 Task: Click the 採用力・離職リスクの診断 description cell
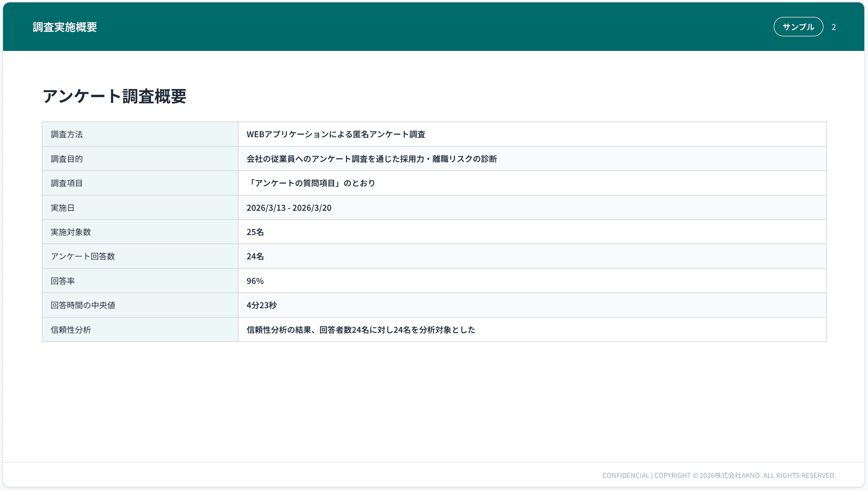(372, 158)
